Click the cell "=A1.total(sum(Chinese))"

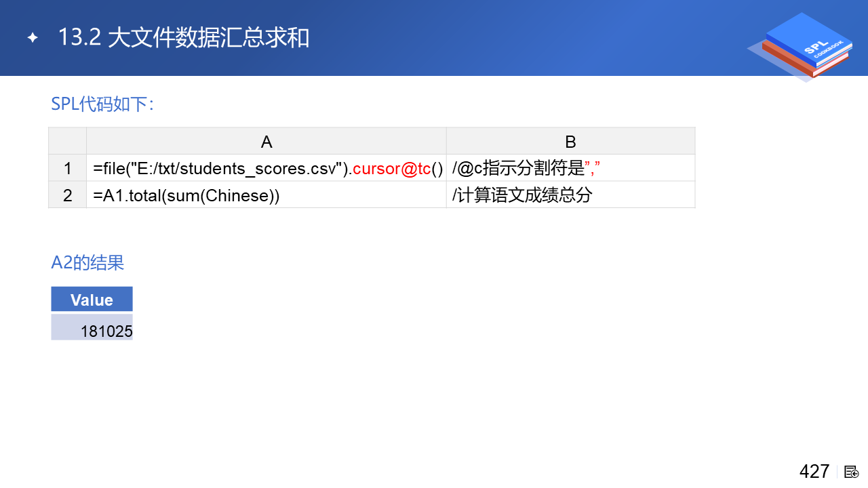(x=267, y=195)
